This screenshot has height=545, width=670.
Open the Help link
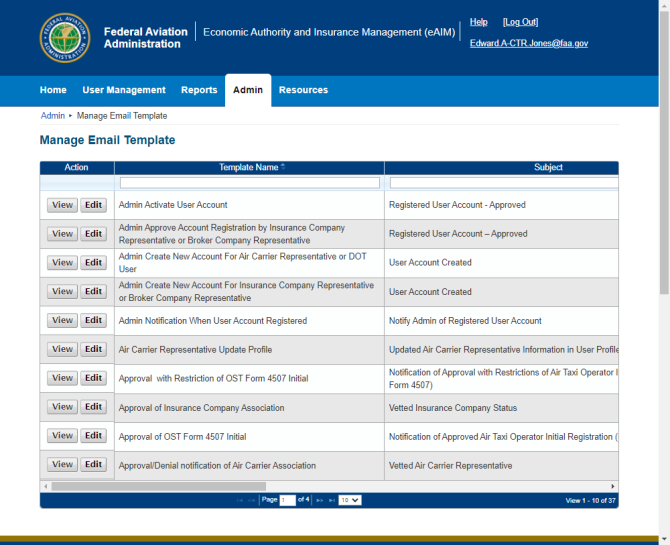pyautogui.click(x=479, y=22)
